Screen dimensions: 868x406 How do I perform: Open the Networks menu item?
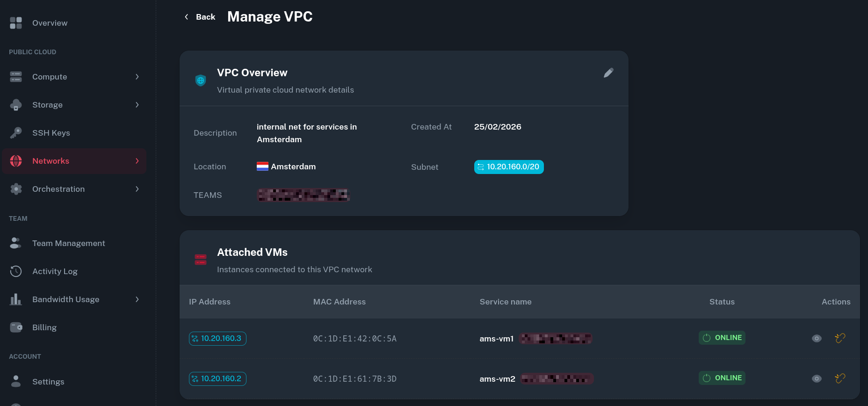(51, 161)
